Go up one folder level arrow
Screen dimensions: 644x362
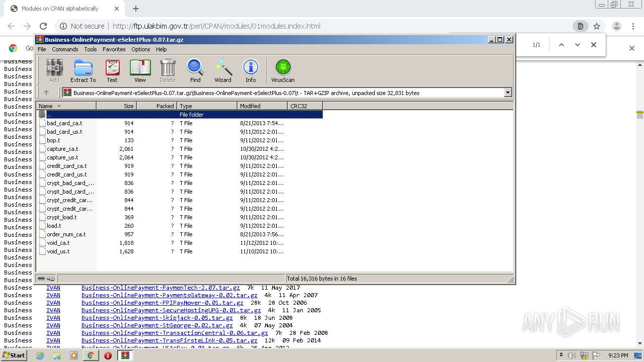pos(46,93)
